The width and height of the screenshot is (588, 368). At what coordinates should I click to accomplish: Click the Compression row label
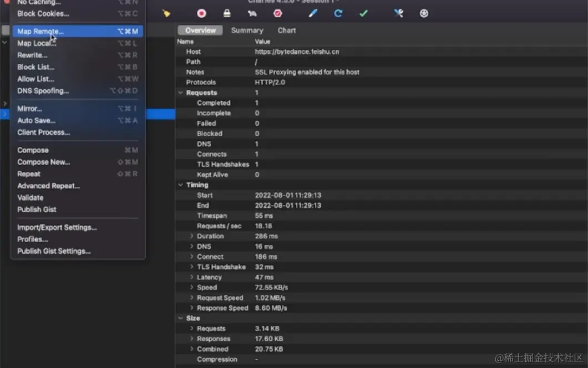[217, 359]
